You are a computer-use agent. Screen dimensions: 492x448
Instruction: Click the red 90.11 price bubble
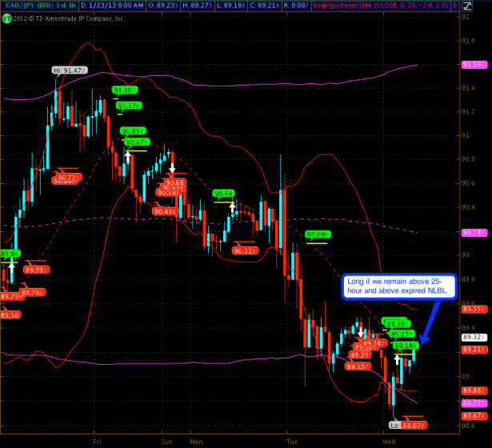[244, 250]
